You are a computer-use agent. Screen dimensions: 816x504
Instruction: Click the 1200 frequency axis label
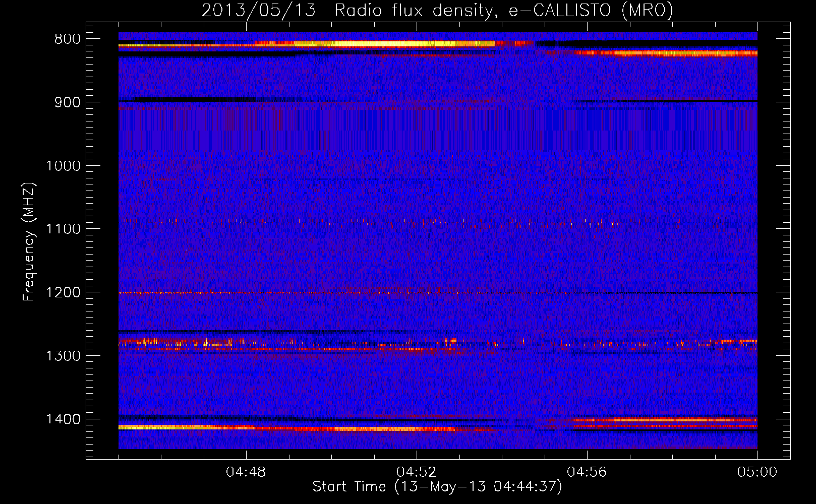coord(64,293)
